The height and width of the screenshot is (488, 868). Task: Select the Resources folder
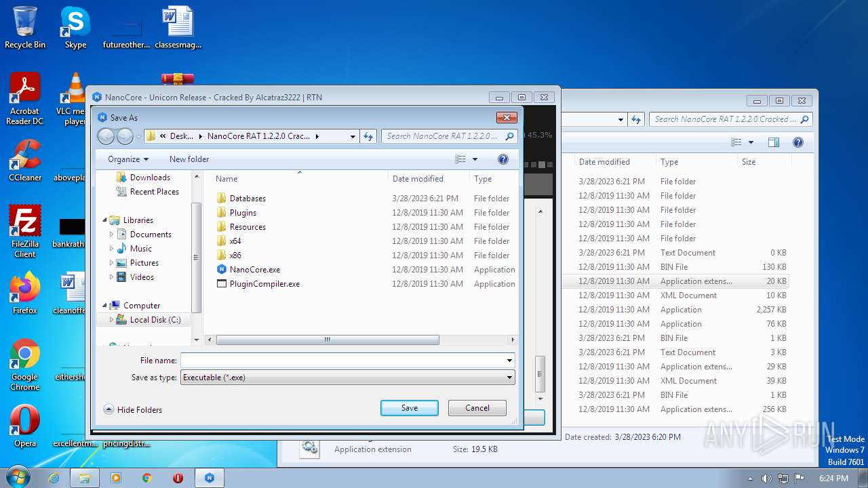point(248,227)
